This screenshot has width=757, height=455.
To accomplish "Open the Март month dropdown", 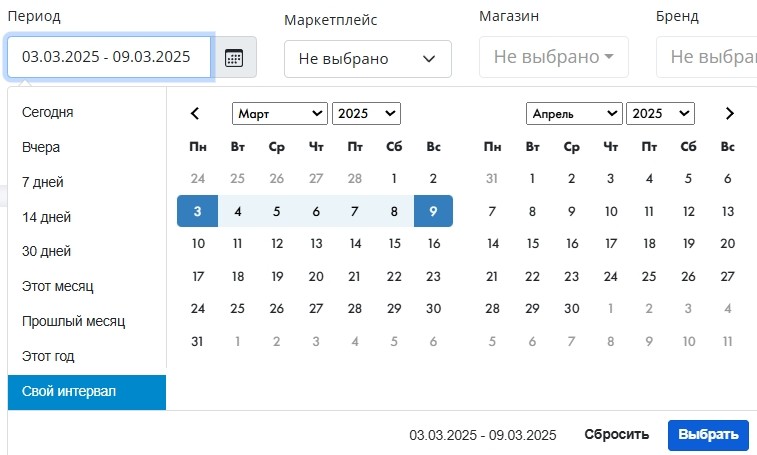I will pyautogui.click(x=279, y=114).
